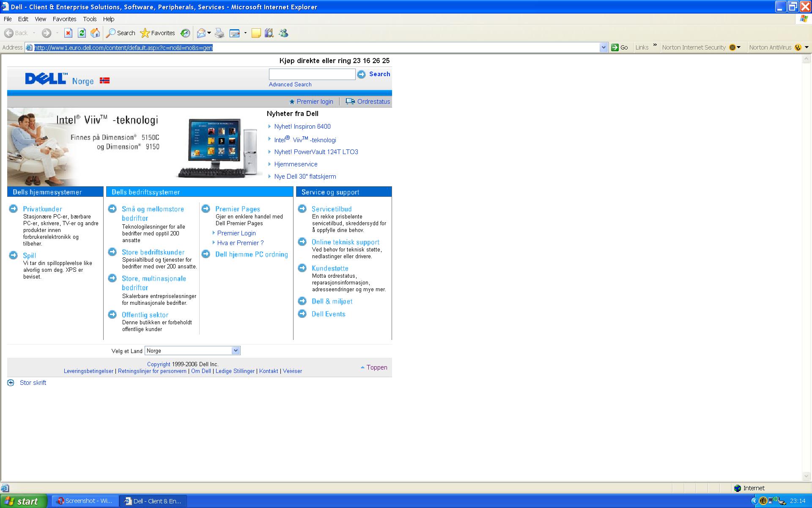Expand the address bar history dropdown
The image size is (812, 508).
604,47
